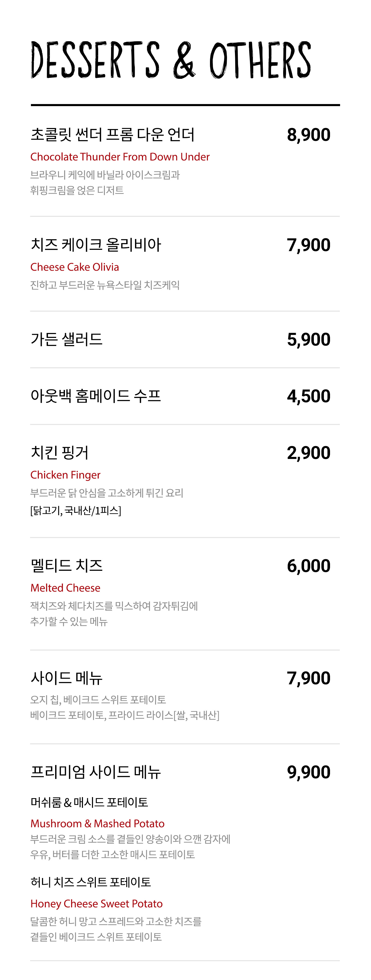Click the 4,500 soup price
Viewport: 371px width, 980px height.
click(309, 396)
